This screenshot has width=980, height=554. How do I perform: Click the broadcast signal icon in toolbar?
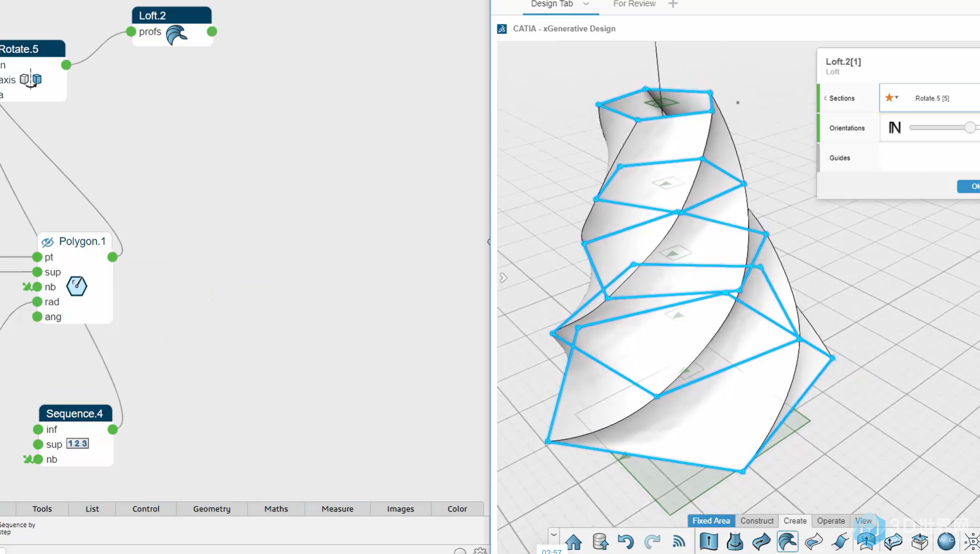click(679, 541)
